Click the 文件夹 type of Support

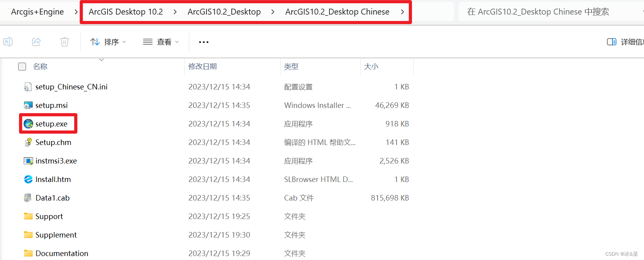tap(295, 216)
